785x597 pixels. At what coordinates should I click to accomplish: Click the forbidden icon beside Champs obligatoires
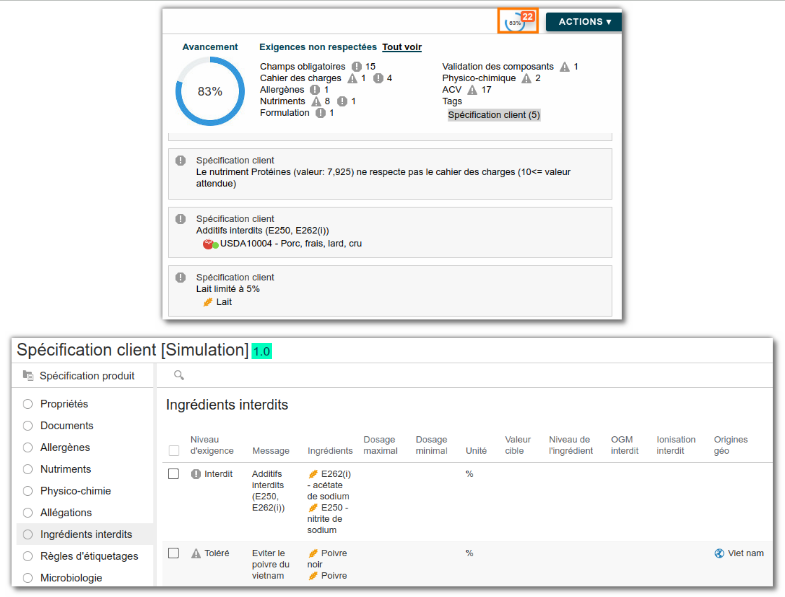tap(356, 66)
